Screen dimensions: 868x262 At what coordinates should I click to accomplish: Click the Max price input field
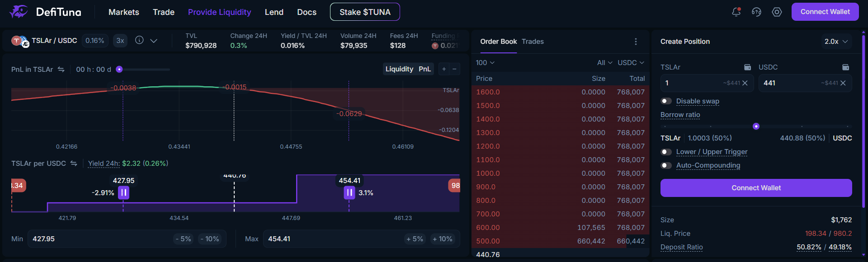316,239
